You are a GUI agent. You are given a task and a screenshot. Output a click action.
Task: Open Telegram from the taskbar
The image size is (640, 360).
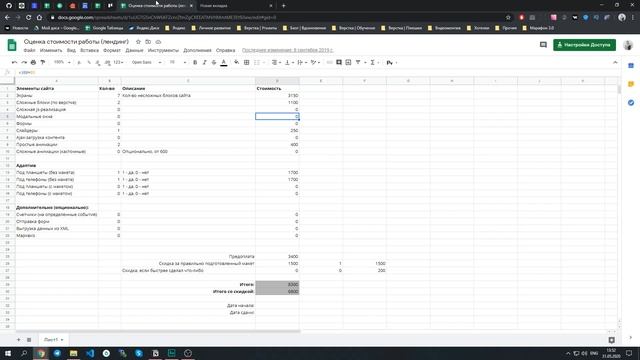[57, 353]
